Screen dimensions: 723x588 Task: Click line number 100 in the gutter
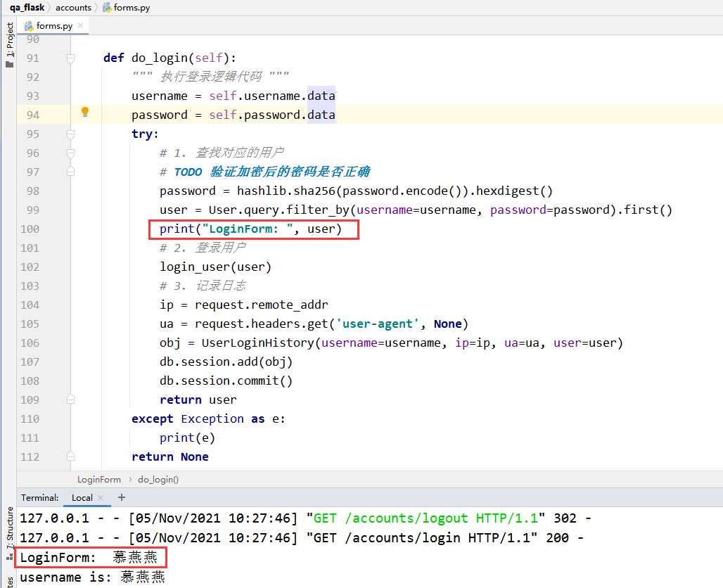coord(30,229)
